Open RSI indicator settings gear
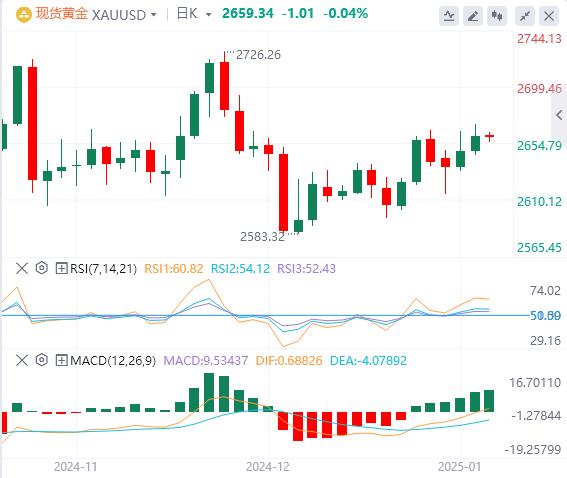Screen dimensions: 567x478 [42, 268]
